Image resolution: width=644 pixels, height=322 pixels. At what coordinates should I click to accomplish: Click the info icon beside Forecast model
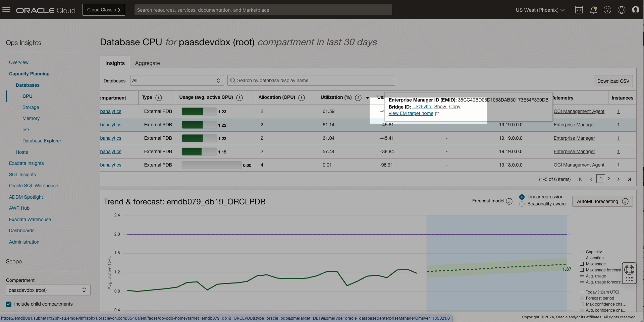click(x=509, y=201)
